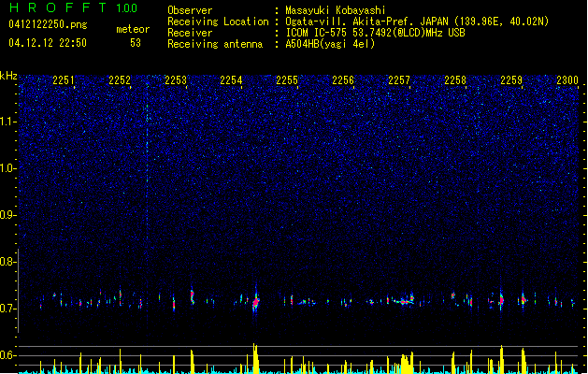Click the date stamp 04.12.12 22:50
This screenshot has width=588, height=374.
click(x=48, y=43)
